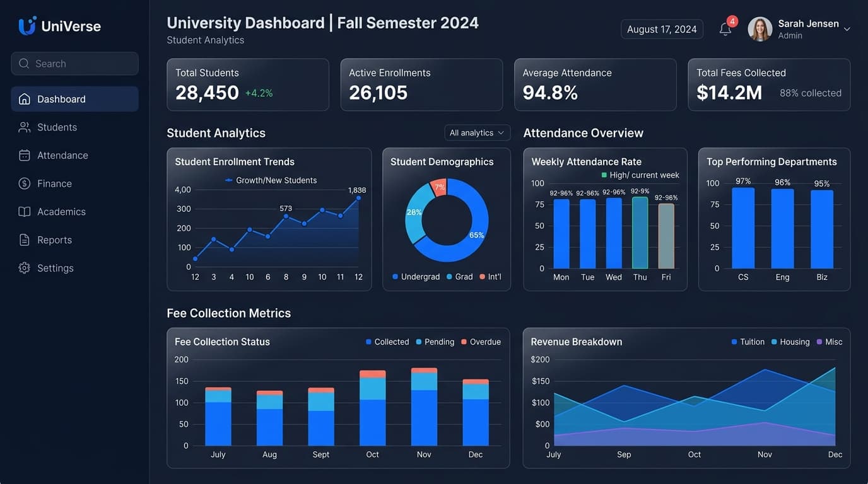Click the Fee Collection Metrics heading

pos(229,313)
